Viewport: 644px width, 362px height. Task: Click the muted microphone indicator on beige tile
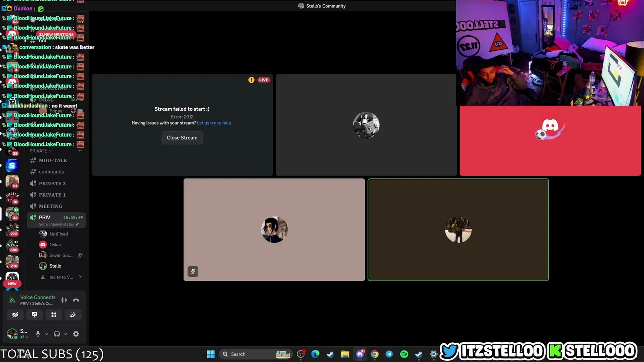click(193, 271)
